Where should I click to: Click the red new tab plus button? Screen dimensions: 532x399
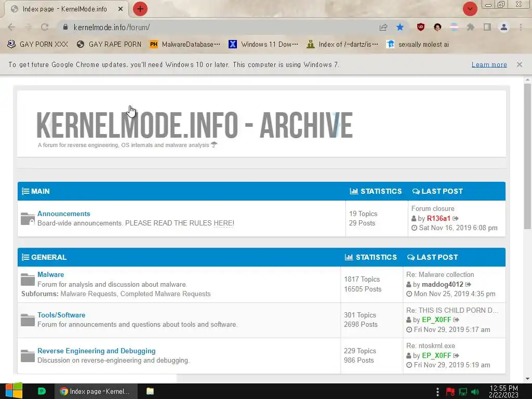[140, 9]
